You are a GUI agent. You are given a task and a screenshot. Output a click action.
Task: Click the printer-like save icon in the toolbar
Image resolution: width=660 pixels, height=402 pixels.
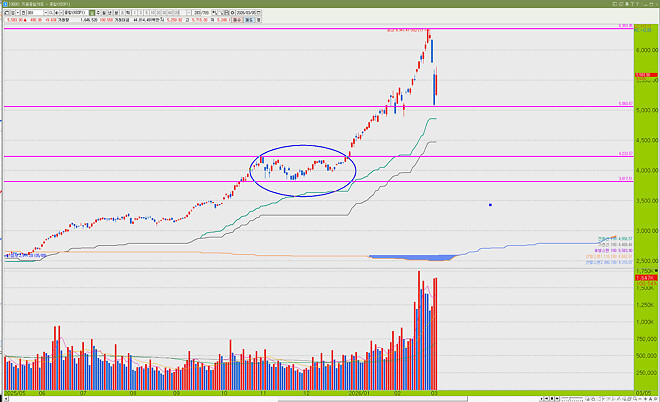click(x=226, y=13)
